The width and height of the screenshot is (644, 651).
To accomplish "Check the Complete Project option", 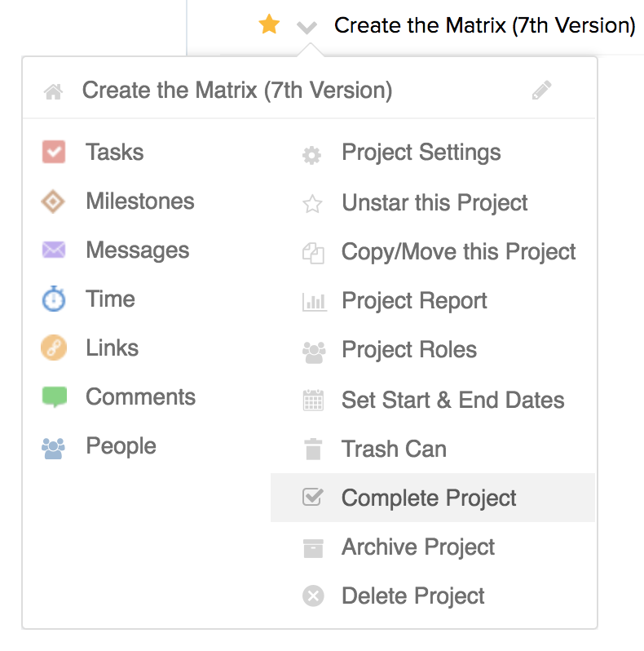I will click(429, 498).
